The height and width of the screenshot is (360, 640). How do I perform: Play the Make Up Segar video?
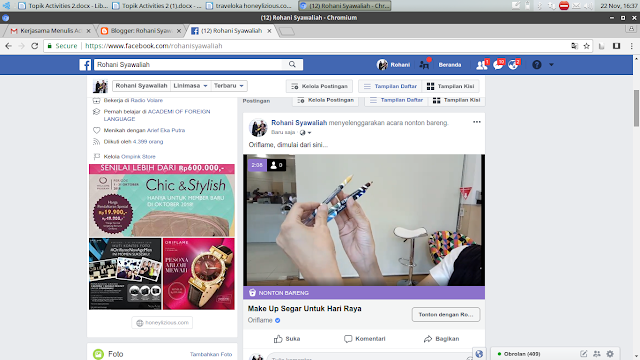[364, 220]
